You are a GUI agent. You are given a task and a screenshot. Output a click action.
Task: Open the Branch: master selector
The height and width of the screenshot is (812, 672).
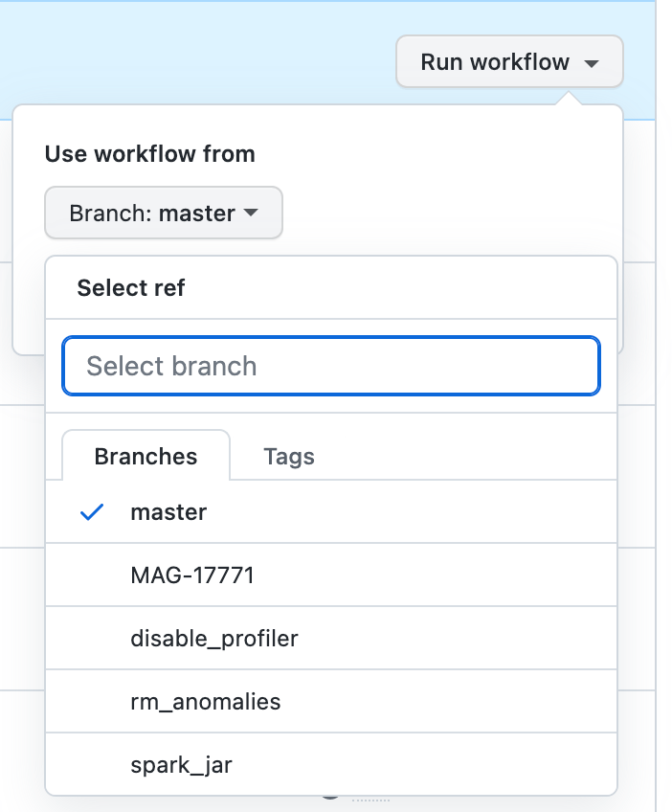tap(164, 213)
